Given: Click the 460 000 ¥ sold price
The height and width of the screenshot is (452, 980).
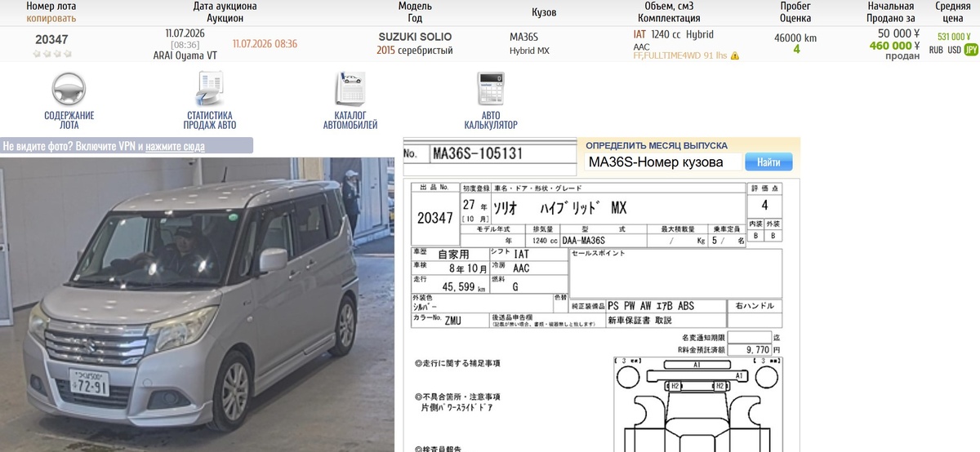Looking at the screenshot, I should [x=895, y=46].
